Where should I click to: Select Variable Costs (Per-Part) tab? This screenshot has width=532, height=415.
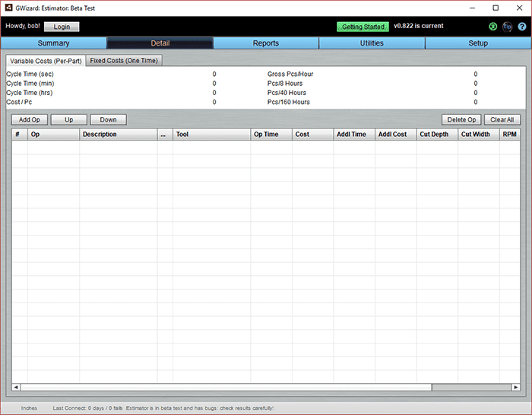click(44, 60)
